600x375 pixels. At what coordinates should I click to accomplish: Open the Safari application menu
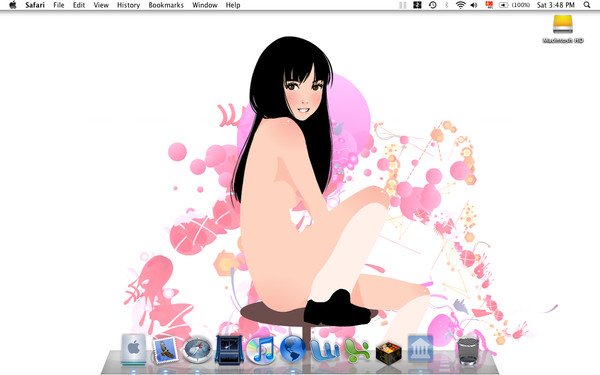click(x=35, y=5)
